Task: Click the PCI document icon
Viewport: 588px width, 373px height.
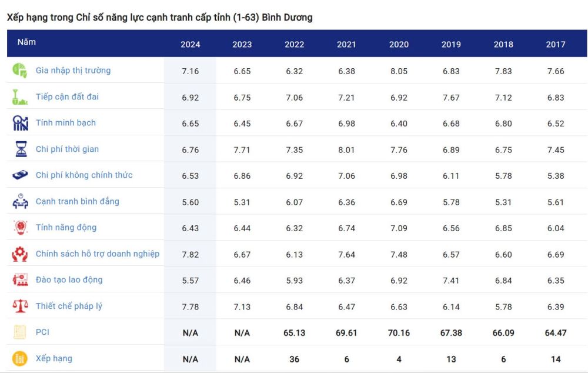Action: coord(19,332)
